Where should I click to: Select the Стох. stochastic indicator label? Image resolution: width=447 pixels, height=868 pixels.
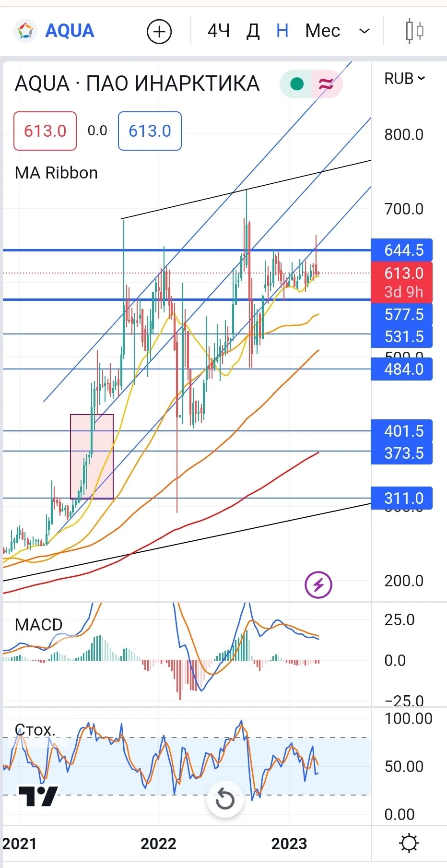pyautogui.click(x=35, y=730)
